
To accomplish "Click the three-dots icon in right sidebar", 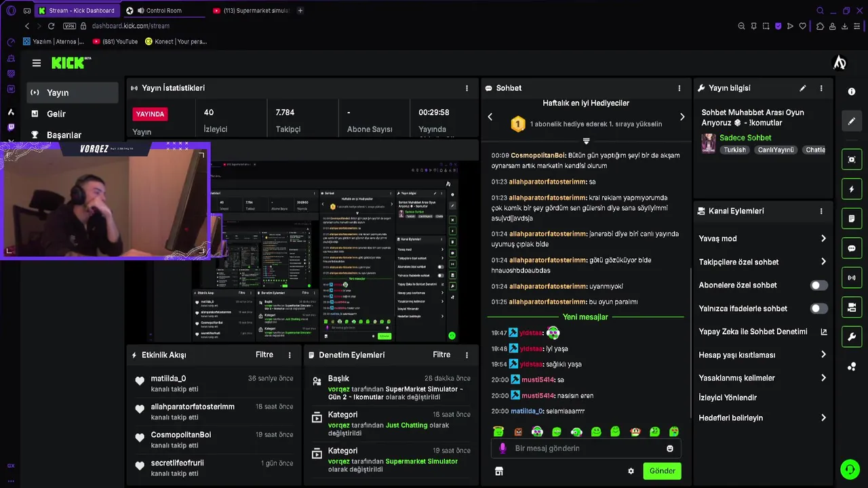I will pyautogui.click(x=852, y=367).
